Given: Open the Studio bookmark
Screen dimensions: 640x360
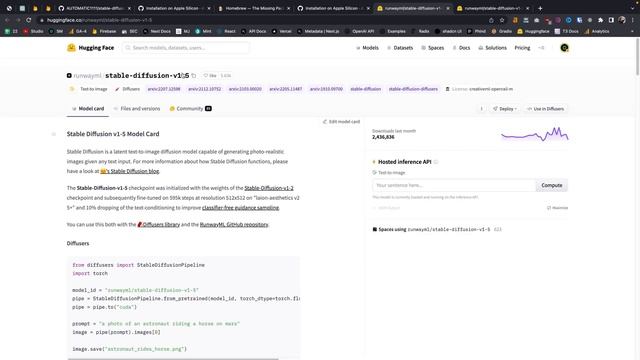Looking at the screenshot, I should [x=33, y=31].
